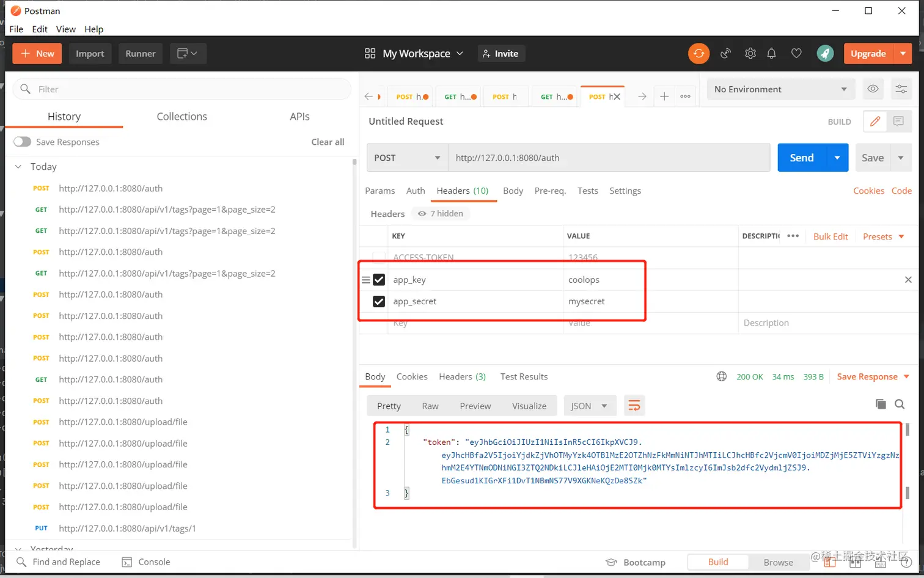Open Bootcamp

click(x=636, y=562)
